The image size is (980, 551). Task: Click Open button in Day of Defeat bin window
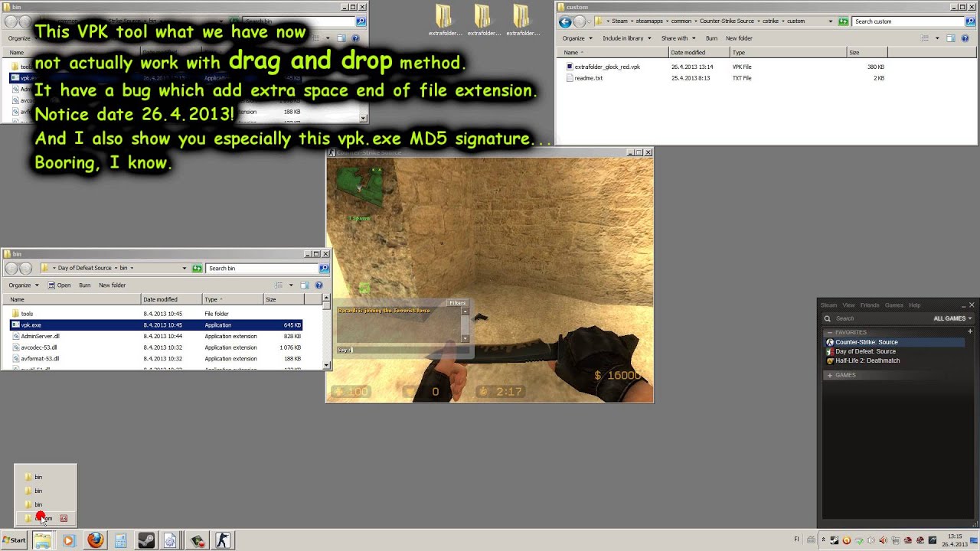(60, 285)
